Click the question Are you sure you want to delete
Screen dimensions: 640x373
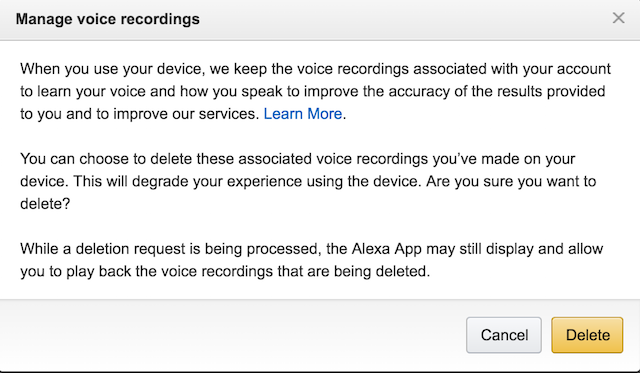click(308, 192)
